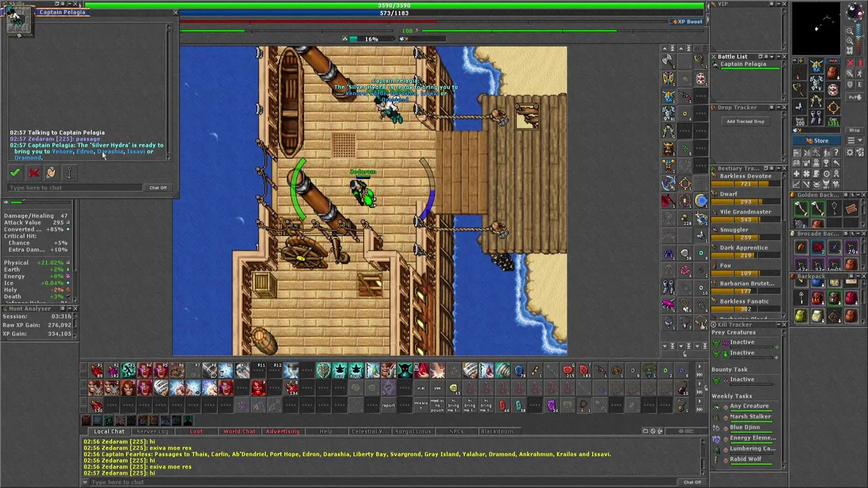Click the ship's steering wheel on deck
The image size is (868, 488).
click(x=303, y=253)
